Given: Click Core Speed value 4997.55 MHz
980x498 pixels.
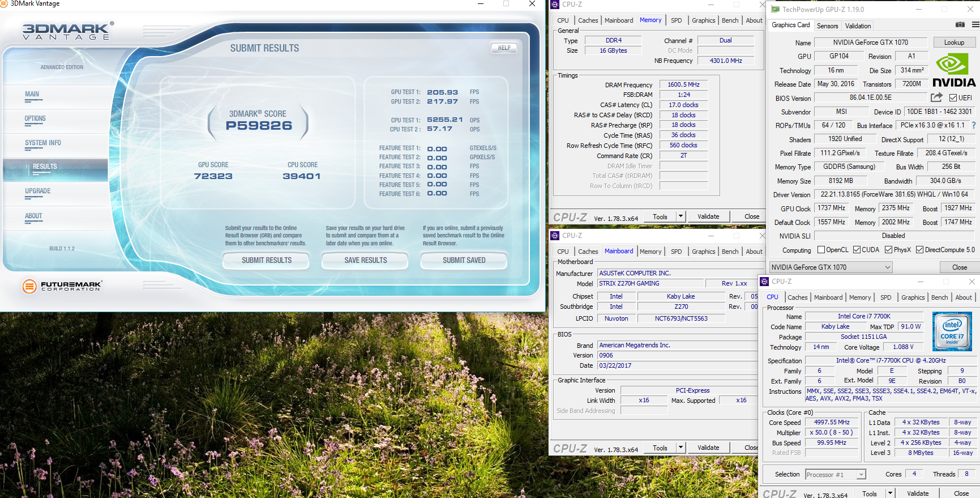Looking at the screenshot, I should pos(832,422).
